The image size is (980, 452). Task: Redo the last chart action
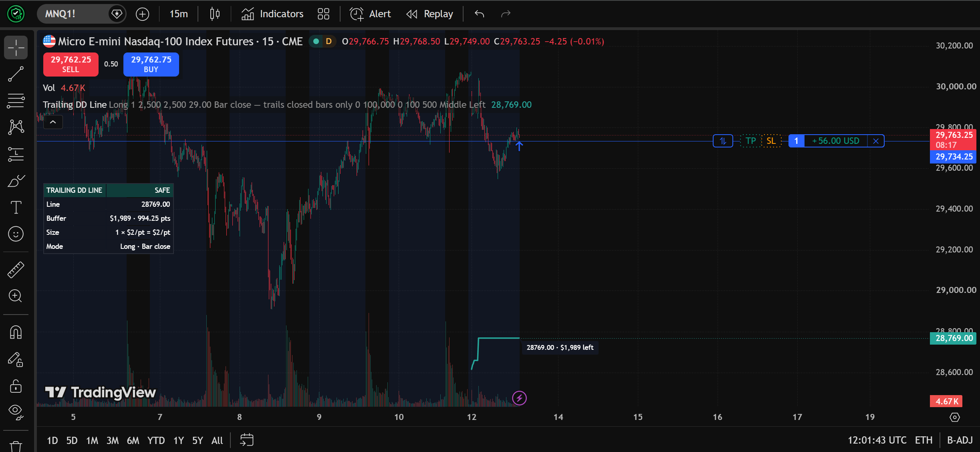[506, 14]
